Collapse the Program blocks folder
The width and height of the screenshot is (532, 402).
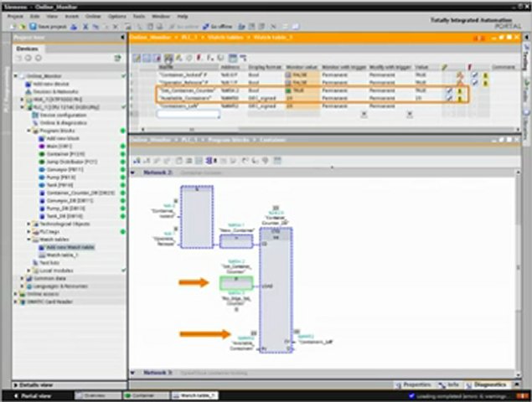click(28, 131)
